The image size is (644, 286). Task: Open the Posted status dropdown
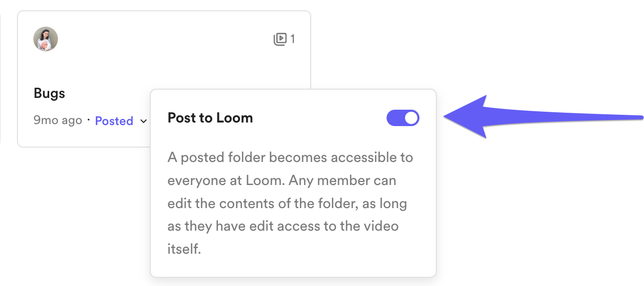121,121
